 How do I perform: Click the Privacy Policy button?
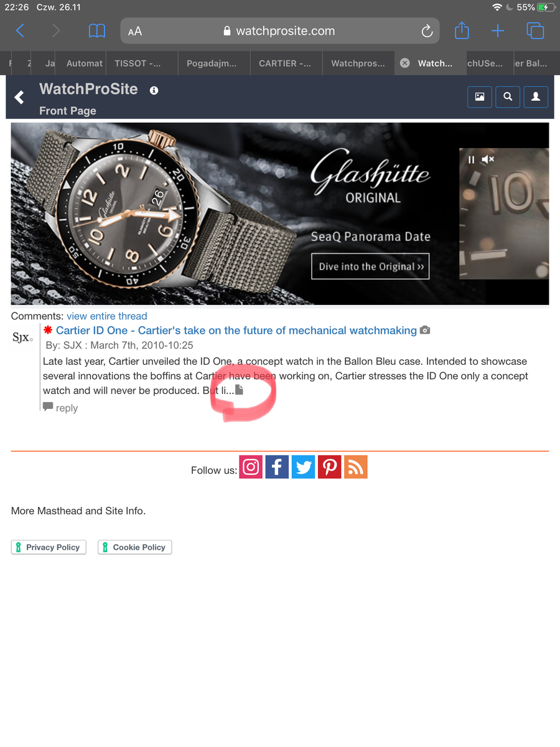tap(49, 547)
